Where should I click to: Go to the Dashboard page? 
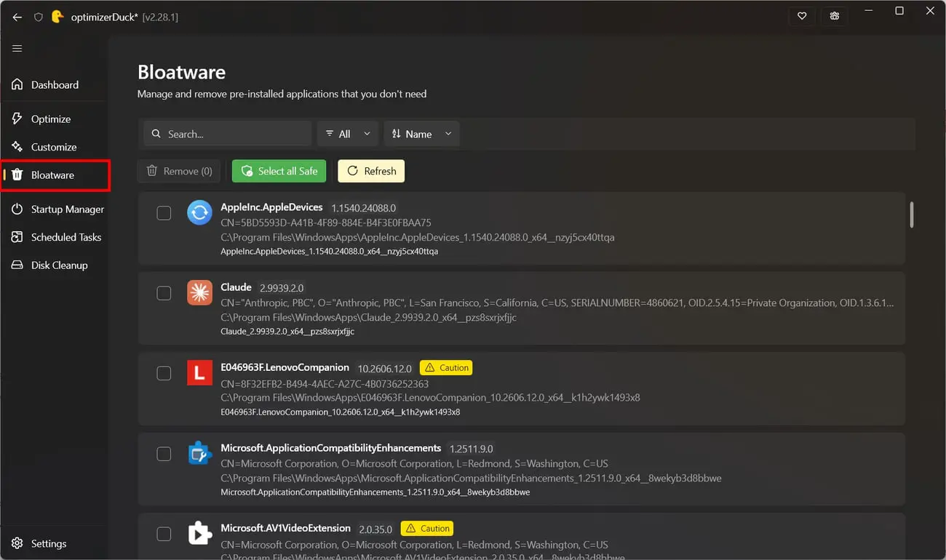coord(55,85)
